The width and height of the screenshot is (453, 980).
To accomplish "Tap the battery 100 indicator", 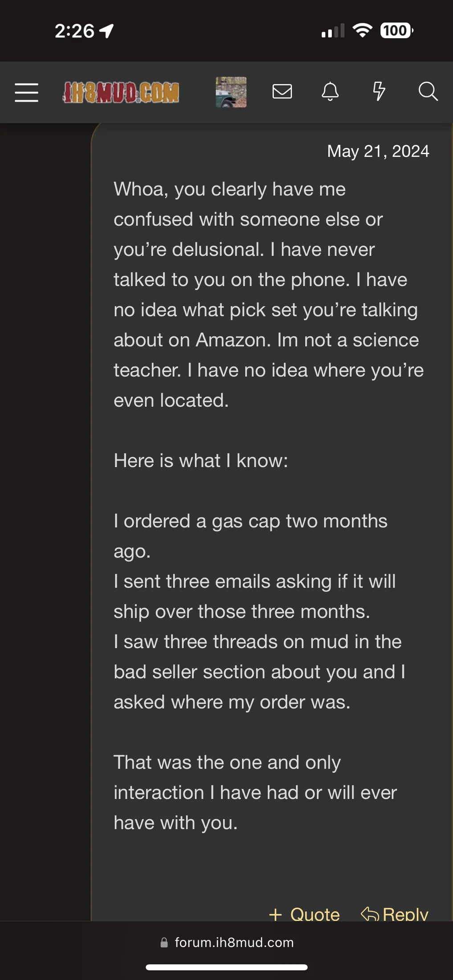I will pyautogui.click(x=396, y=30).
